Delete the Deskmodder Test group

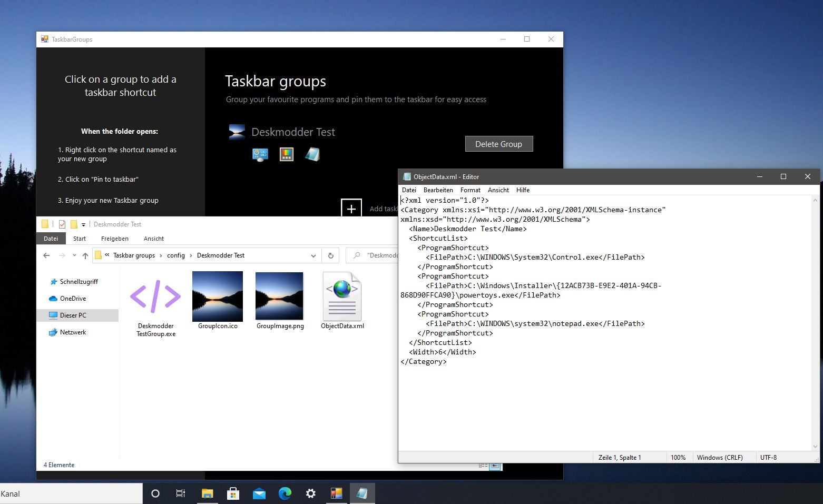coord(499,144)
